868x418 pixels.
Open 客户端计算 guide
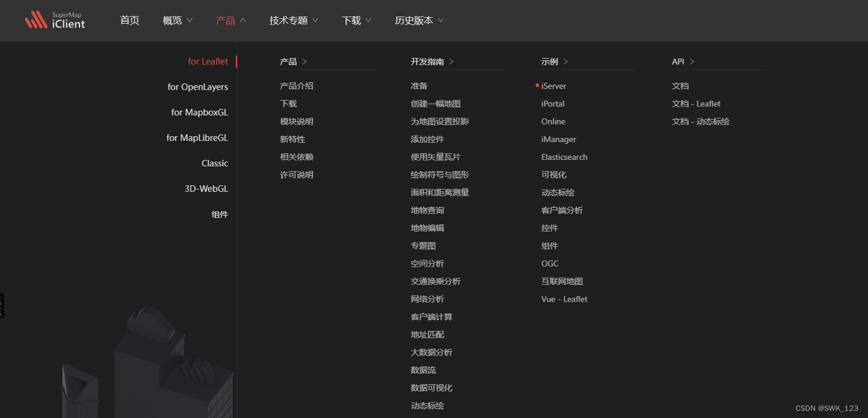pos(431,317)
